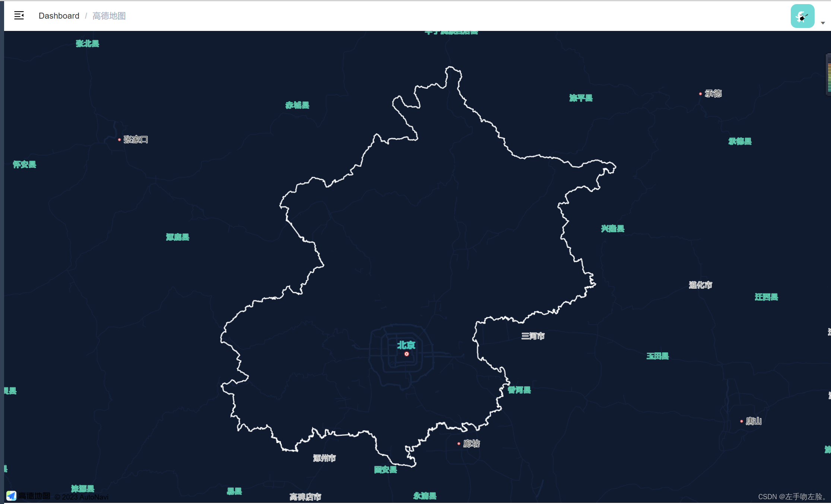Click the red dot beside 廊坊

[x=459, y=444]
